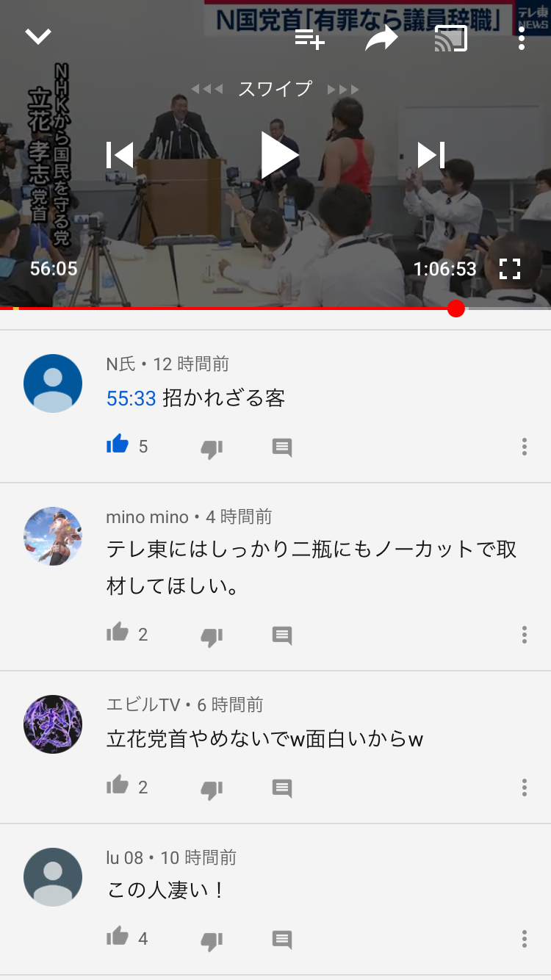Viewport: 551px width, 980px height.
Task: Open options menu for エビルTV's comment
Action: click(x=524, y=787)
